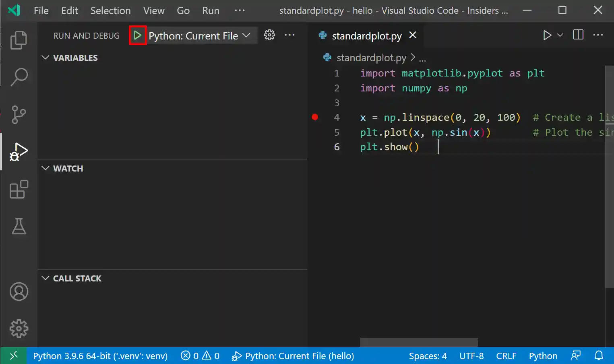Viewport: 614px width, 364px height.
Task: Open the Extensions view
Action: click(19, 190)
